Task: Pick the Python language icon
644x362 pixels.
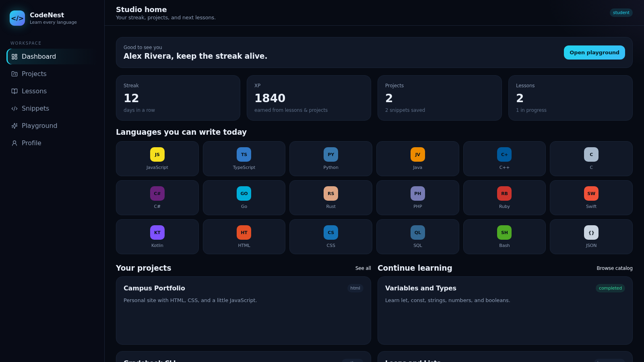Action: coord(331,154)
